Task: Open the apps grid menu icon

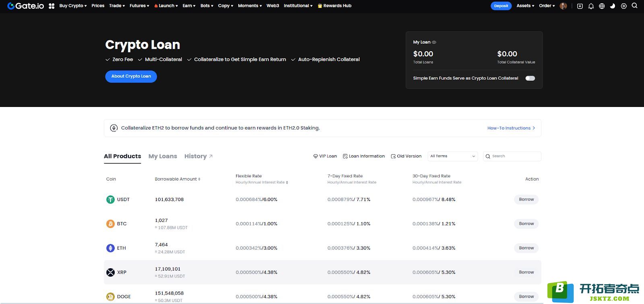Action: [52, 6]
